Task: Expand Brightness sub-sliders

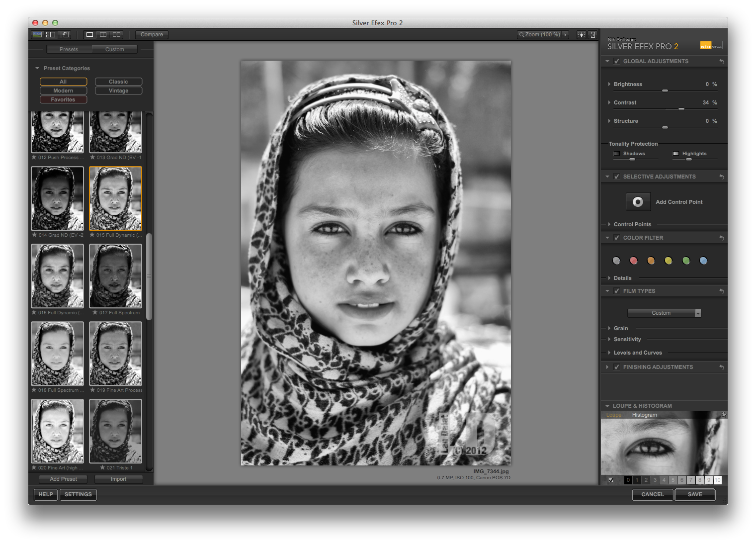Action: (609, 85)
